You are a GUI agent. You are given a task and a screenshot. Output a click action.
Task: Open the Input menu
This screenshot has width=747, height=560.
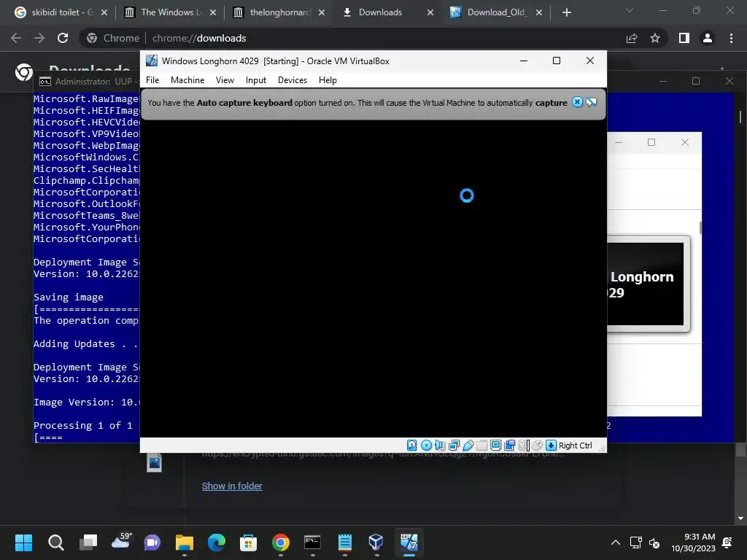[256, 80]
